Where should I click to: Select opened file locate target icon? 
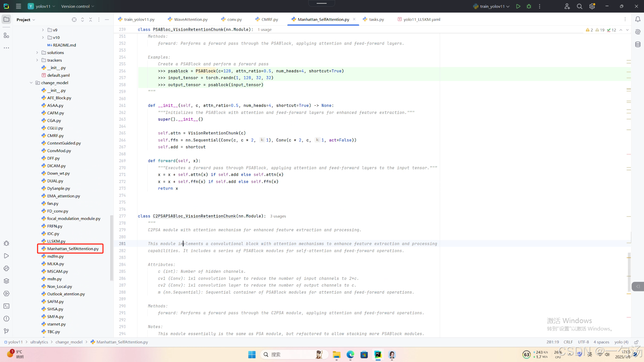[x=74, y=20]
